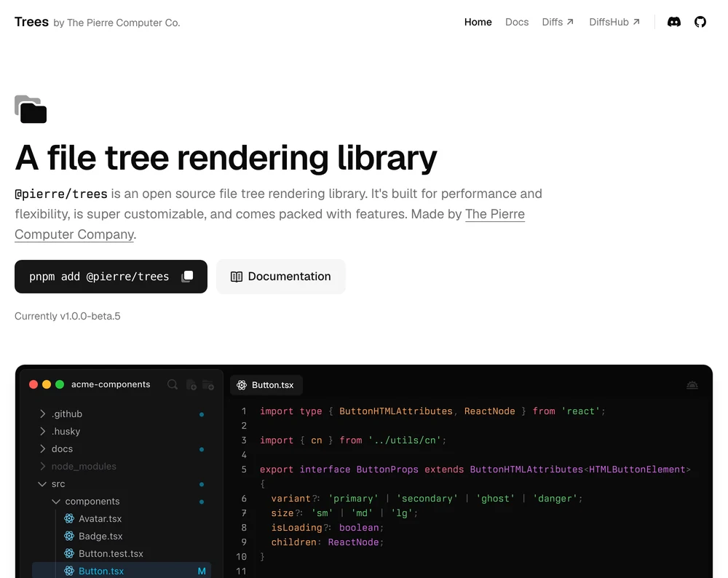Expand the .husky folder chevron
The image size is (728, 578).
[x=42, y=431]
